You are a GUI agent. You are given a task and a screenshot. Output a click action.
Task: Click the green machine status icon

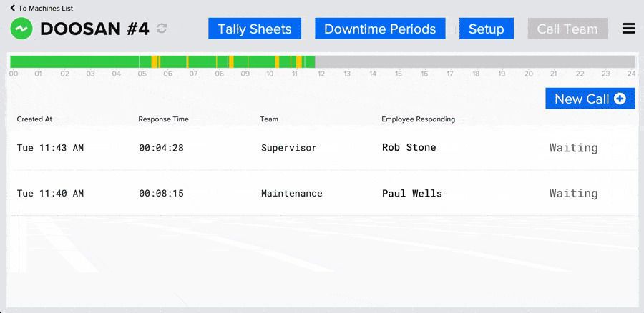[x=21, y=29]
